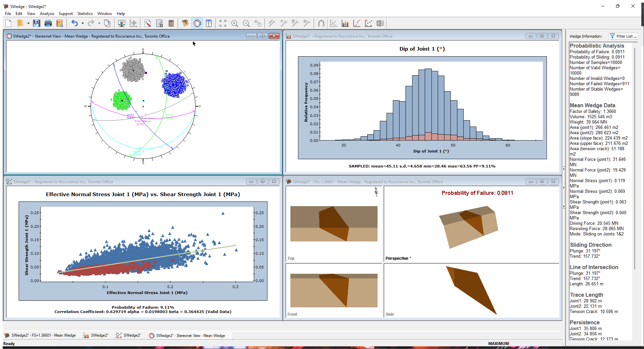Create a new SWedge file
The image size is (644, 349).
point(8,23)
